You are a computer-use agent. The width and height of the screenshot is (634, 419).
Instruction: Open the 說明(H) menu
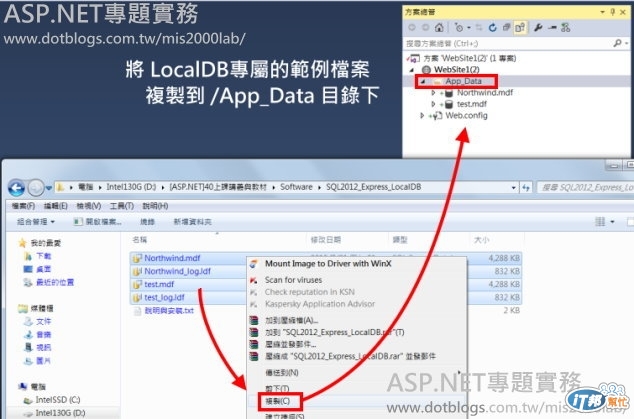click(155, 206)
